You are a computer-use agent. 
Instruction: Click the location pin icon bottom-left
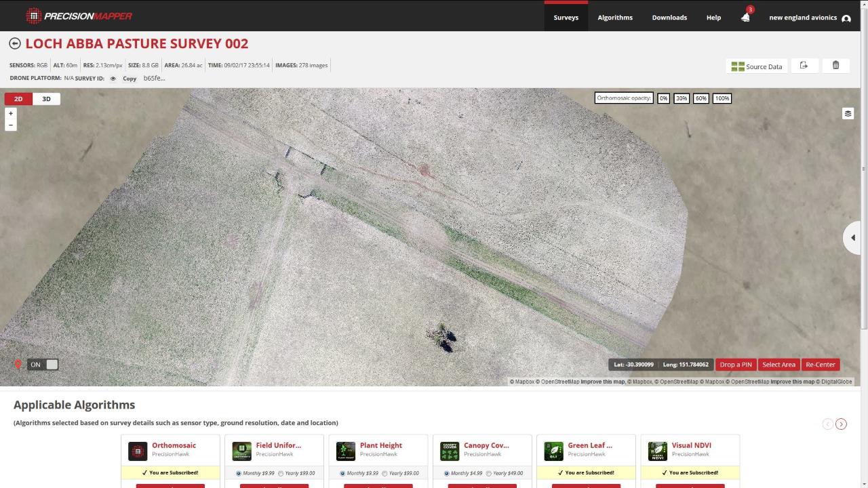18,364
